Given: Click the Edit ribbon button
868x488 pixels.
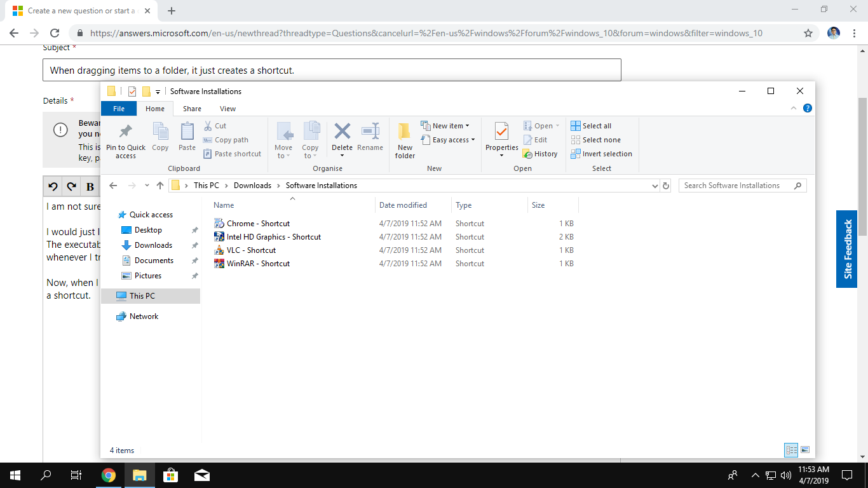Looking at the screenshot, I should pos(535,140).
